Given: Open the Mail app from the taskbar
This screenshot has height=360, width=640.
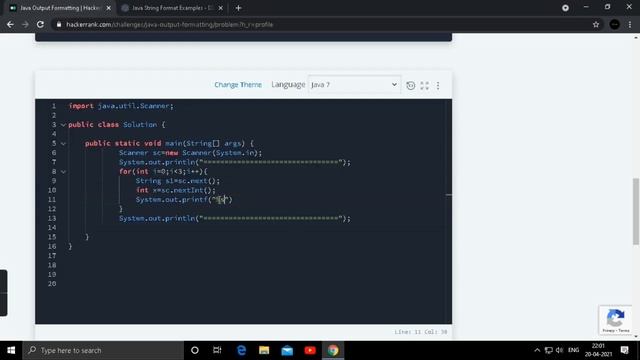Looking at the screenshot, I should click(287, 350).
